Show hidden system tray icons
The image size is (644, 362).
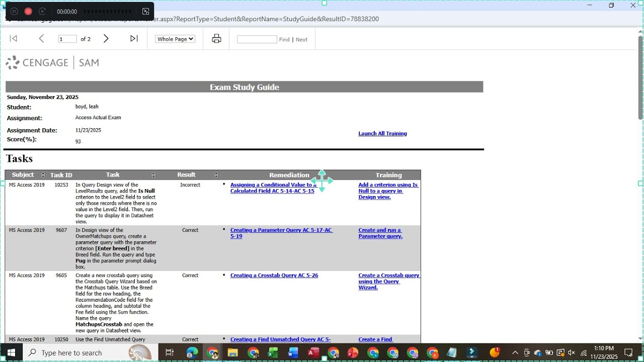click(515, 352)
